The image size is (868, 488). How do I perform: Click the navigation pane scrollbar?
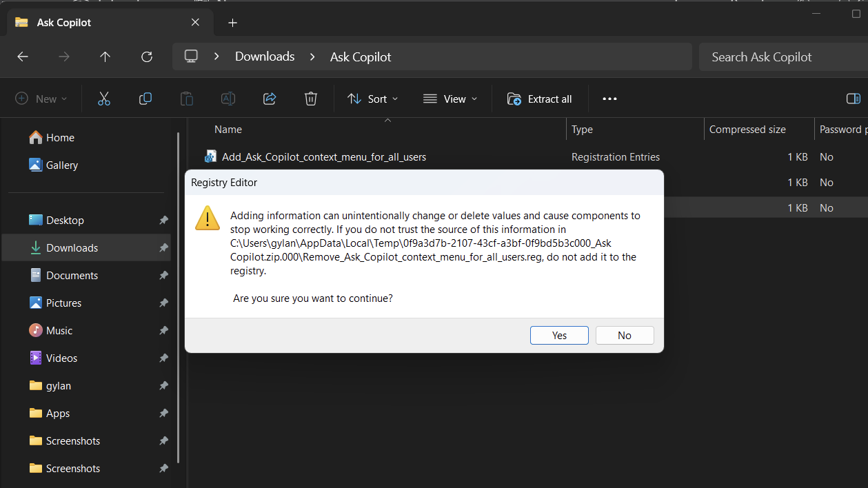click(x=178, y=298)
